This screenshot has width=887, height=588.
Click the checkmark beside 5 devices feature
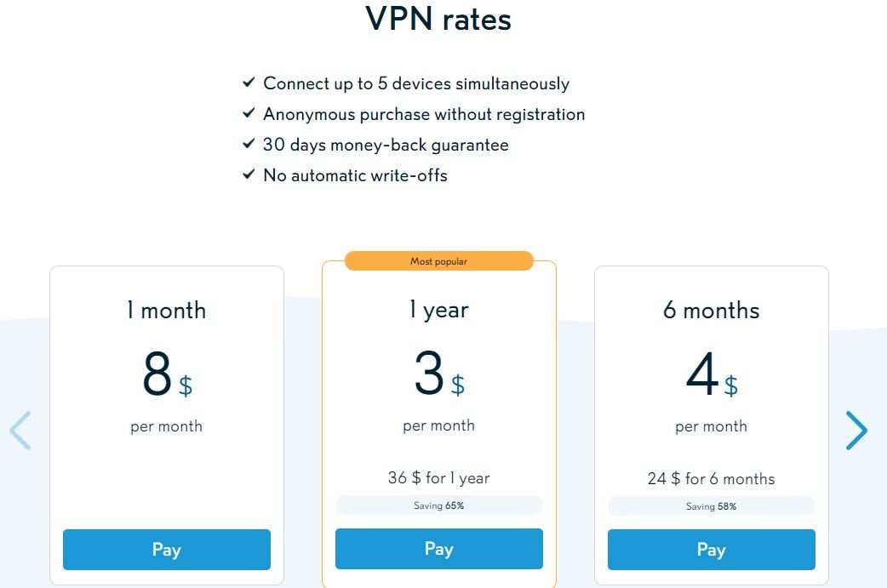[249, 83]
